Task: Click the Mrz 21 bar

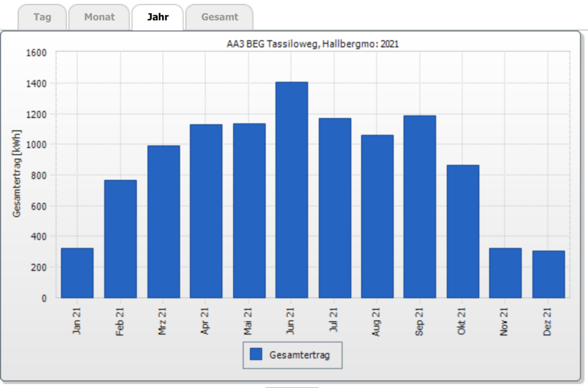Action: tap(163, 222)
